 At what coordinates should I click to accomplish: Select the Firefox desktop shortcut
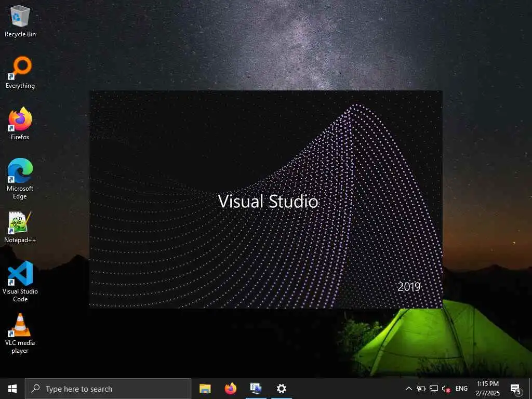tap(20, 124)
